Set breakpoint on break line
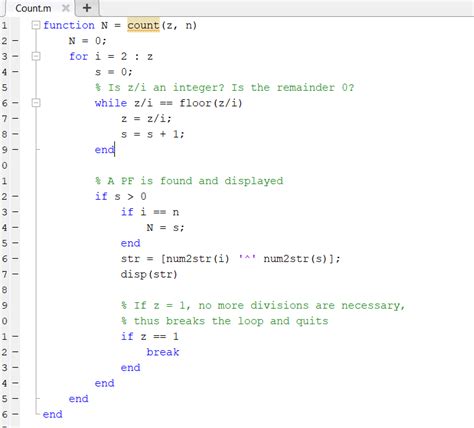Viewport: 474px width, 428px height. (x=15, y=352)
